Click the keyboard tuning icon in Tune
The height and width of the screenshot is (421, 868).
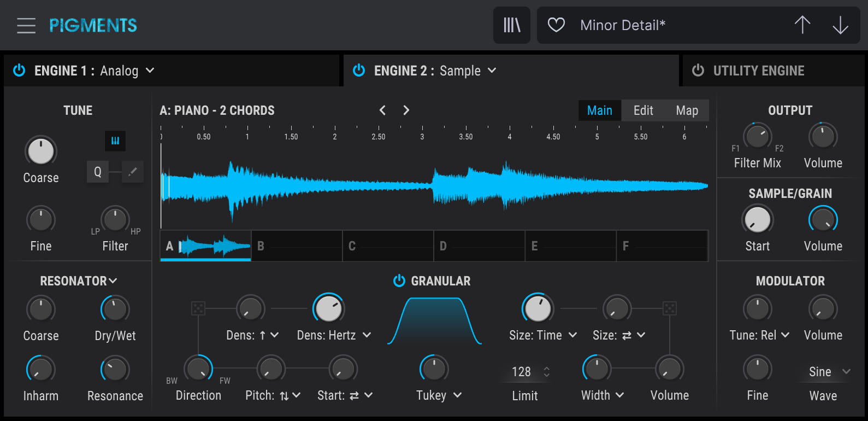115,141
